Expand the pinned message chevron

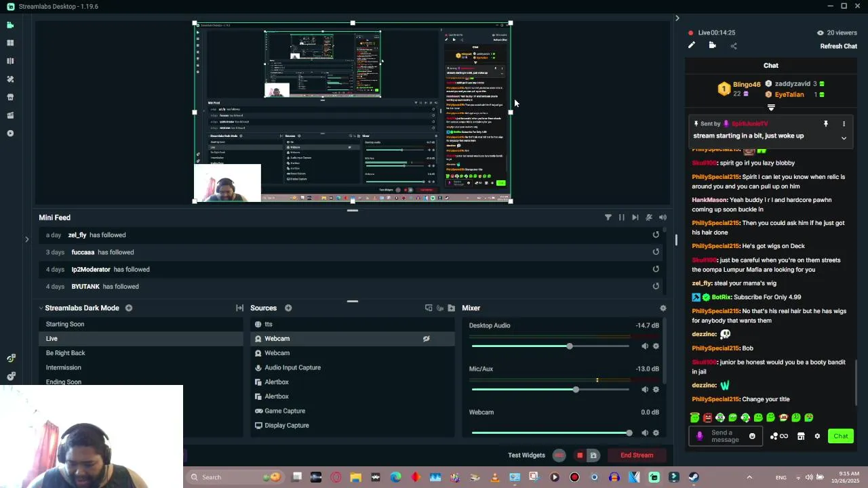click(844, 138)
